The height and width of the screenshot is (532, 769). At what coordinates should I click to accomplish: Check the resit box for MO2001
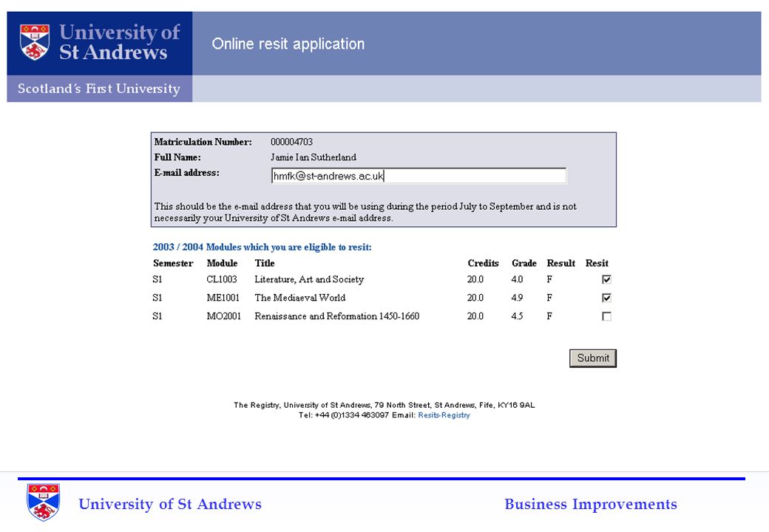606,316
